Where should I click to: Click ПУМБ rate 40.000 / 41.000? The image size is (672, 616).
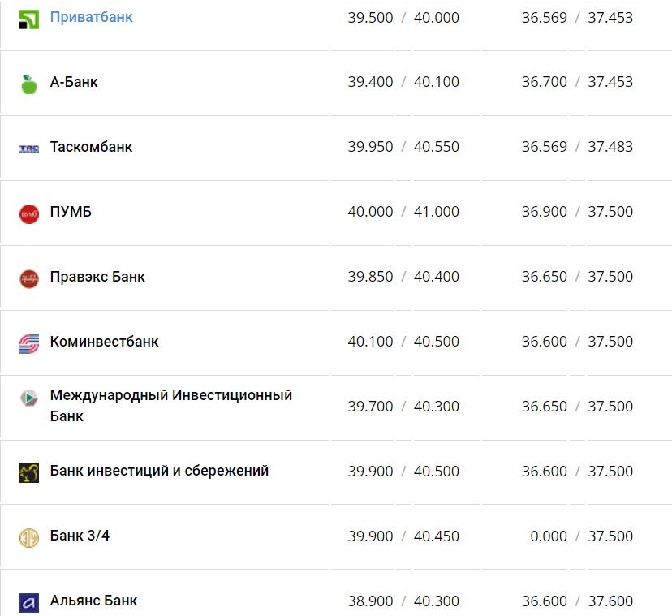[x=403, y=212]
